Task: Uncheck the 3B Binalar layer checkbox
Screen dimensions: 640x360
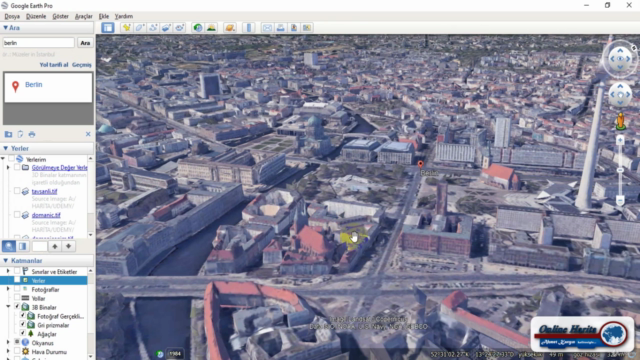Action: (x=17, y=307)
